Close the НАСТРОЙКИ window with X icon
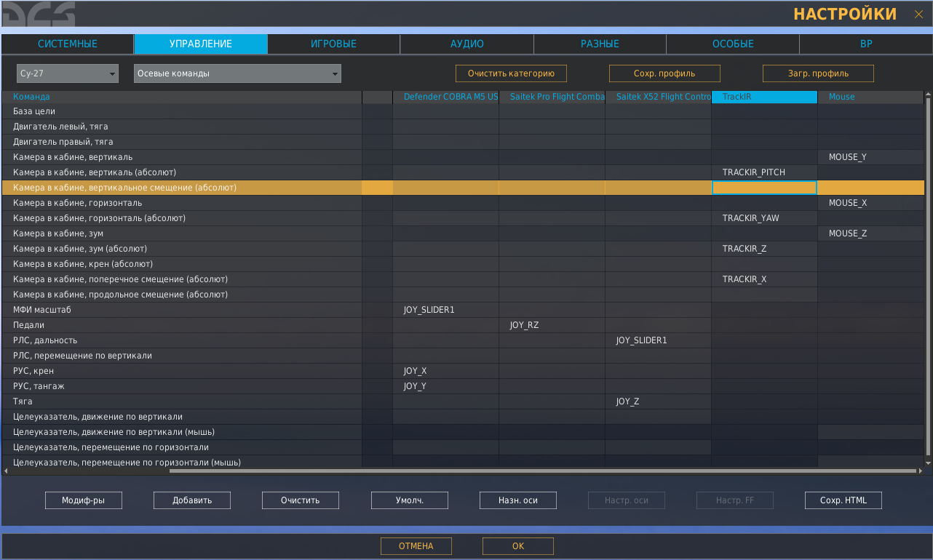 (918, 14)
